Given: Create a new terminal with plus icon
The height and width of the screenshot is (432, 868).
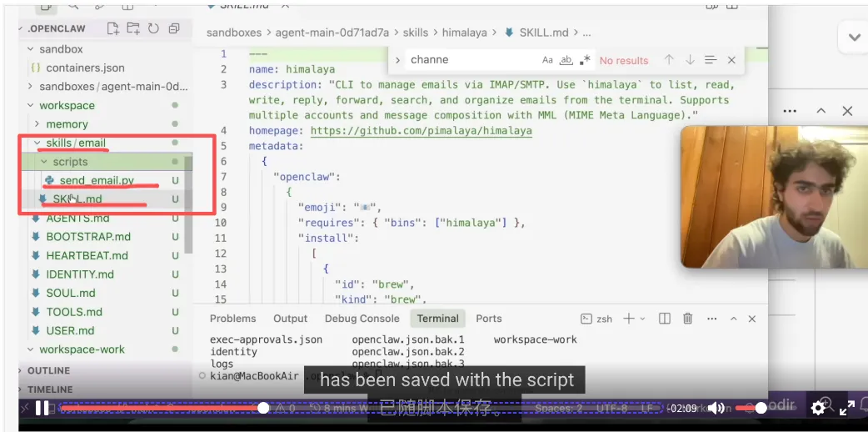Looking at the screenshot, I should click(x=629, y=319).
